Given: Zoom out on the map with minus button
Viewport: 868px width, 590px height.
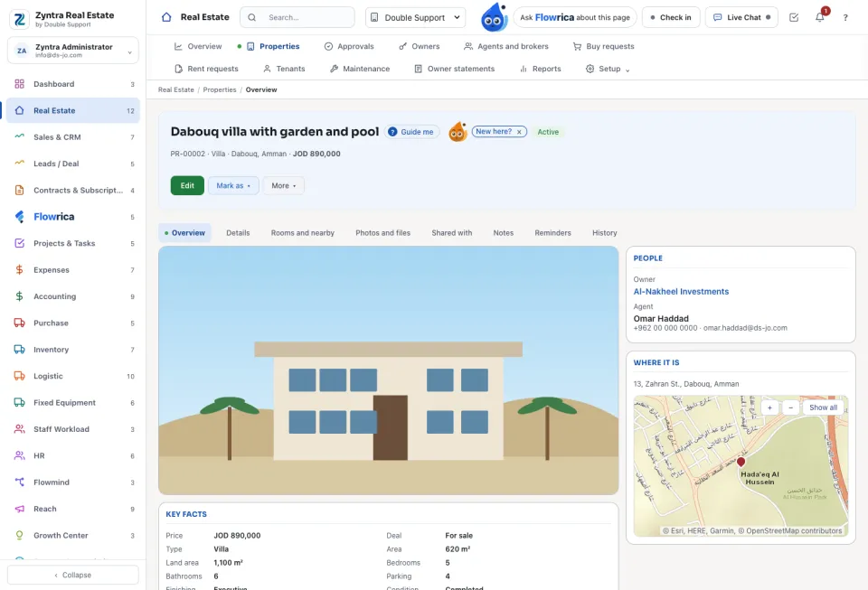Looking at the screenshot, I should [x=790, y=407].
